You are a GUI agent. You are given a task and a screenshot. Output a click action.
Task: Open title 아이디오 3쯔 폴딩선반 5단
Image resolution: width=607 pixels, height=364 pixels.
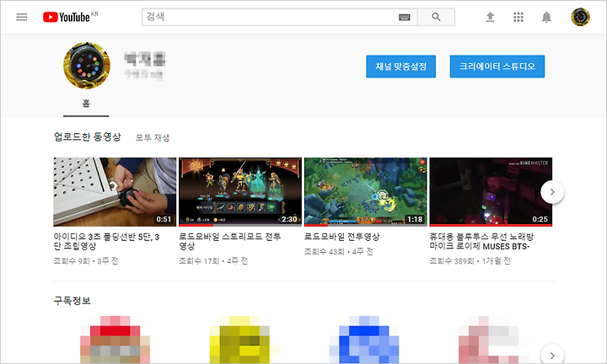pyautogui.click(x=106, y=241)
